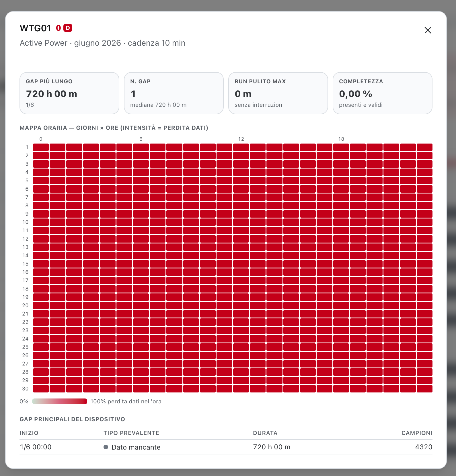
Task: Click the WTG01 device title
Action: tap(36, 28)
